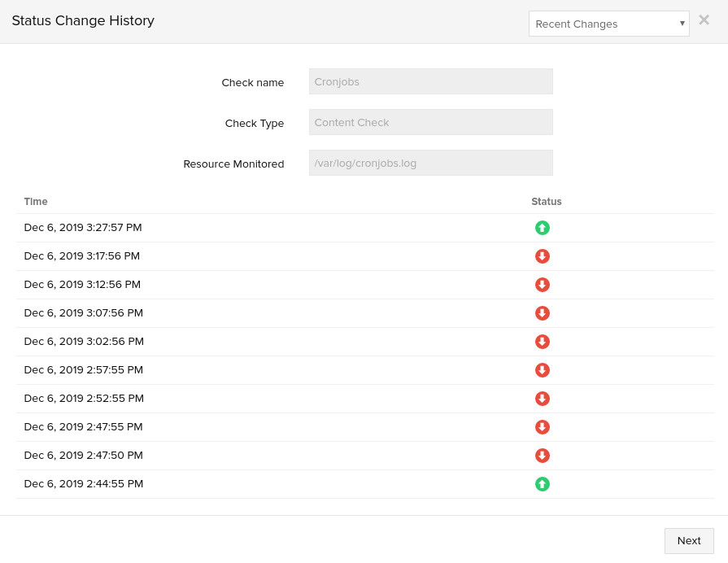Close the Status Change History dialog

tap(704, 20)
